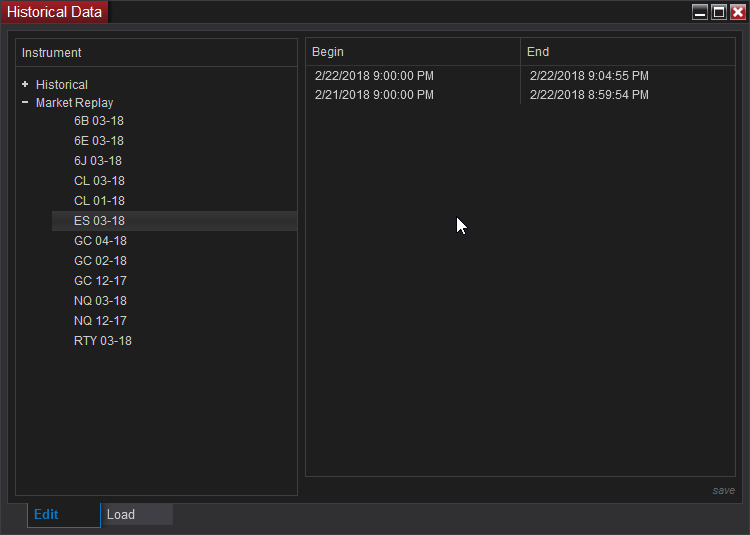
Task: Select instrument CL 01-18
Action: pos(99,201)
